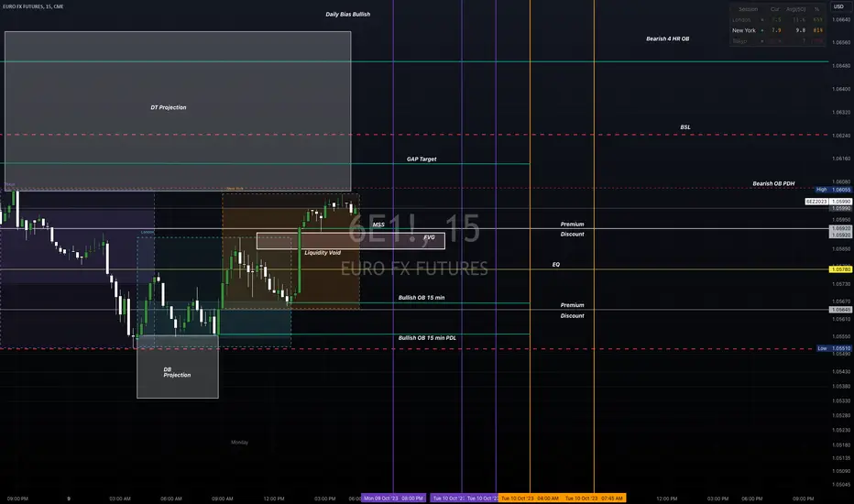Screen dimensions: 854x504
Task: Click the Bullish OB 15 min label
Action: 422,298
